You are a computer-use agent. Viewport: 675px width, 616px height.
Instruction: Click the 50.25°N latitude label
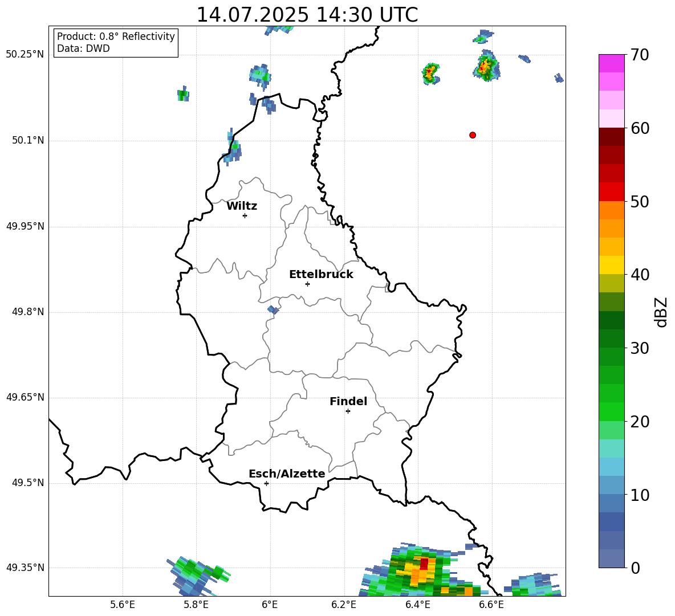click(25, 55)
